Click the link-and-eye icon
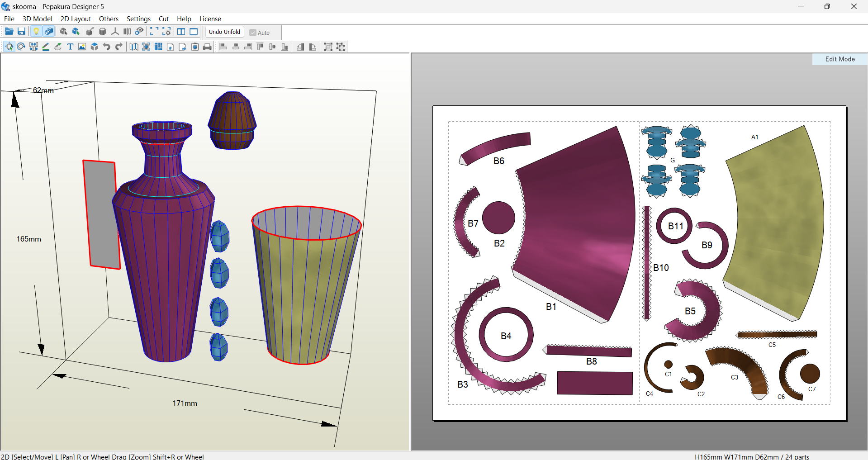The height and width of the screenshot is (460, 868). 139,32
